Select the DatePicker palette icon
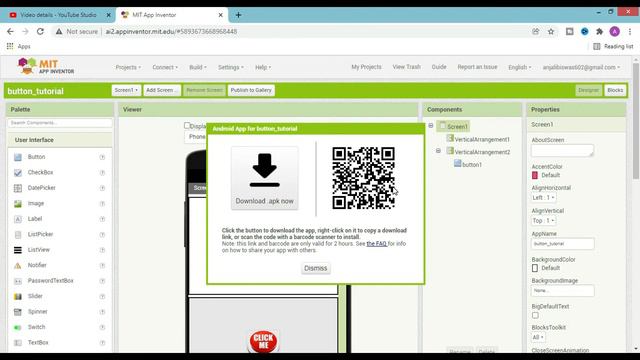Screen dimensions: 640x360 (18, 188)
